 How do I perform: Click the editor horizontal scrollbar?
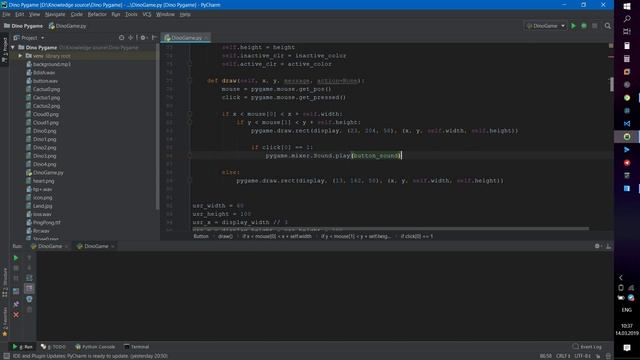coord(391,229)
